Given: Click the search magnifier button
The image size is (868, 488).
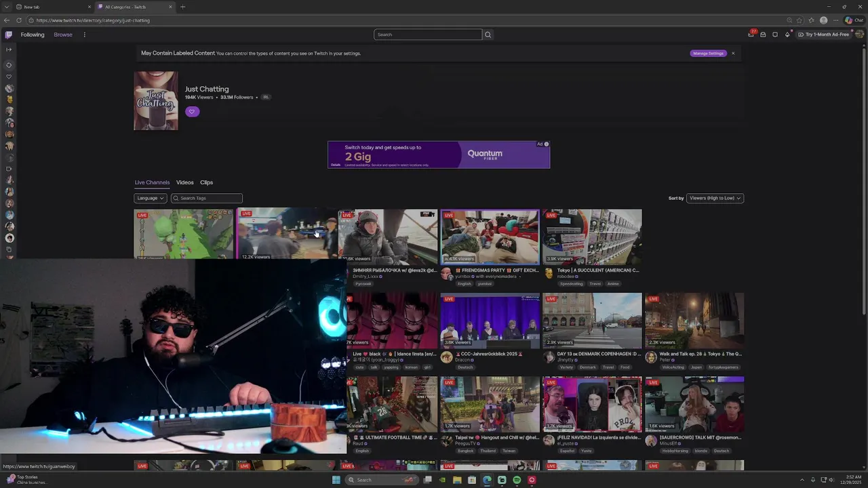Looking at the screenshot, I should (488, 35).
